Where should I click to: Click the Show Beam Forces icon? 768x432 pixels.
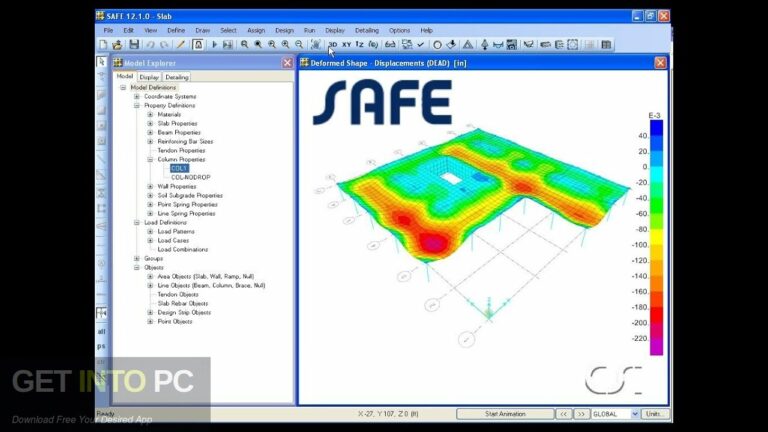pos(498,45)
